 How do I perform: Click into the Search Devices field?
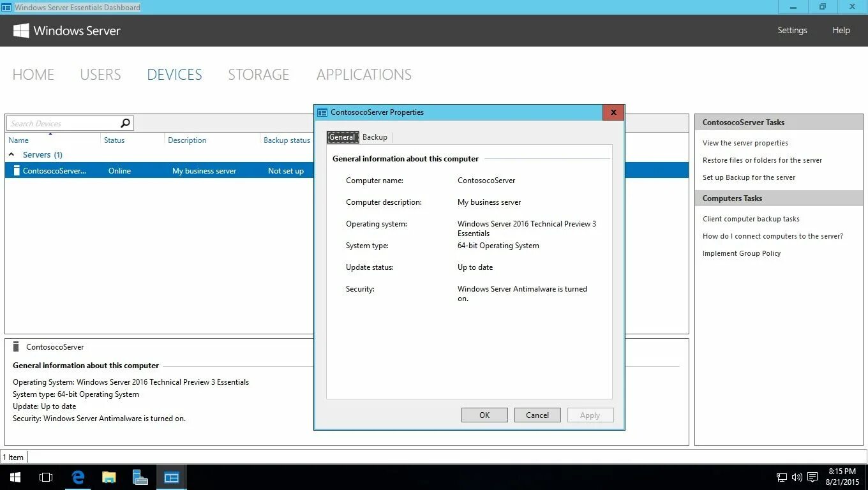pyautogui.click(x=63, y=123)
